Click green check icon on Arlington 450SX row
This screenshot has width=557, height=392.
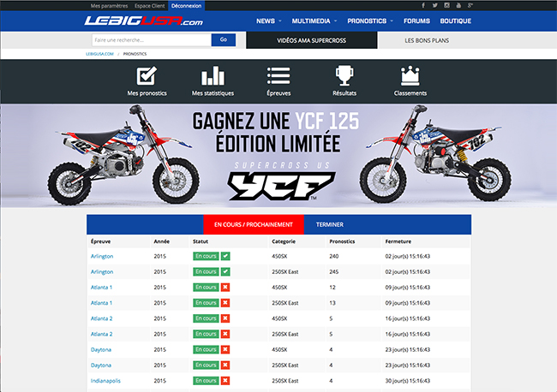(225, 256)
